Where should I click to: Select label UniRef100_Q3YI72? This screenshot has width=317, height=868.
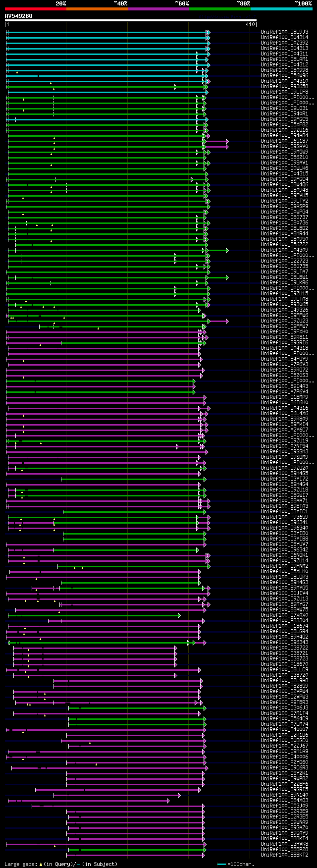(284, 479)
